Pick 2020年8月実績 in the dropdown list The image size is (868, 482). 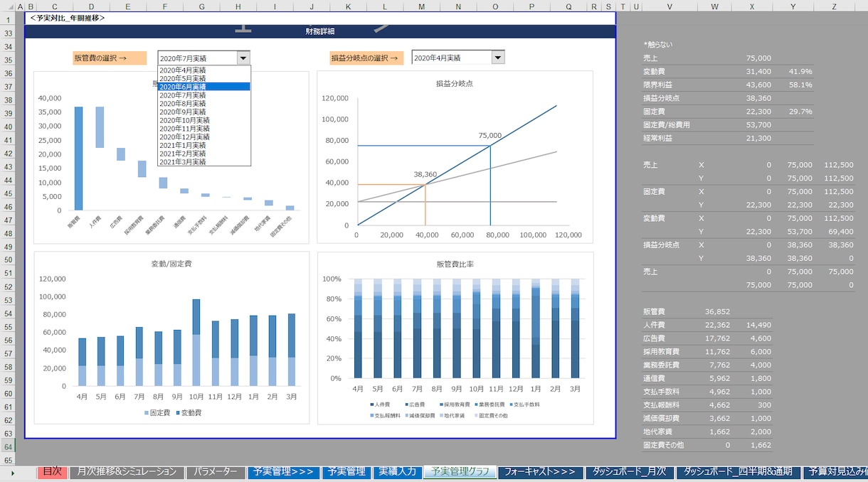(204, 104)
